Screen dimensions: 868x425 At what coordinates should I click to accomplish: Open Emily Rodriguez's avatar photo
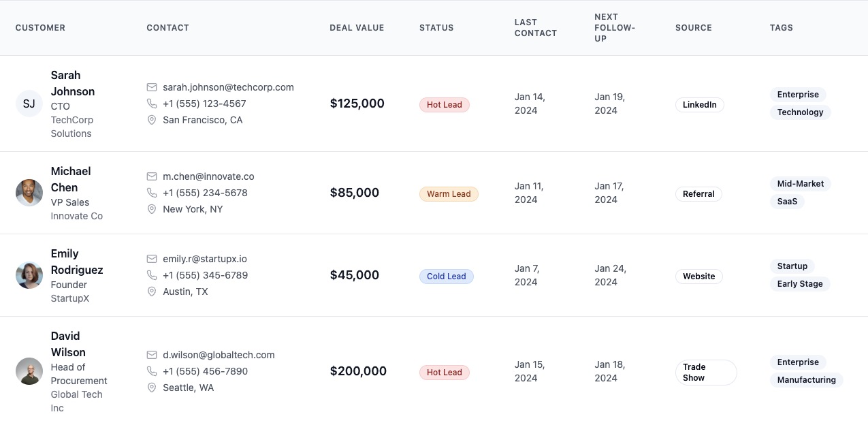29,275
